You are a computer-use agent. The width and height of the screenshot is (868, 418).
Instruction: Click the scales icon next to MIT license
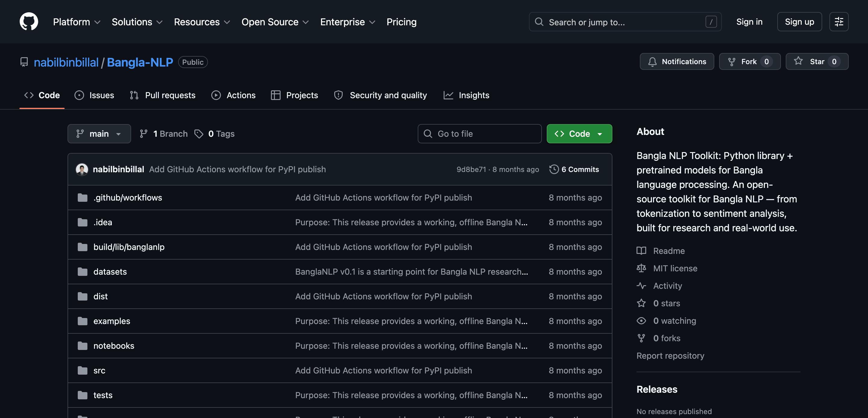click(x=641, y=268)
